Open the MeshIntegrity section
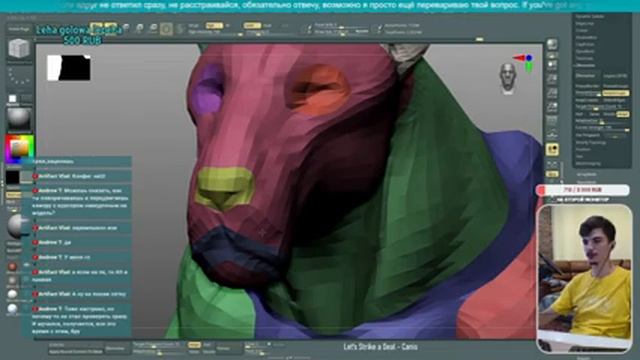The image size is (640, 360). pos(588,163)
